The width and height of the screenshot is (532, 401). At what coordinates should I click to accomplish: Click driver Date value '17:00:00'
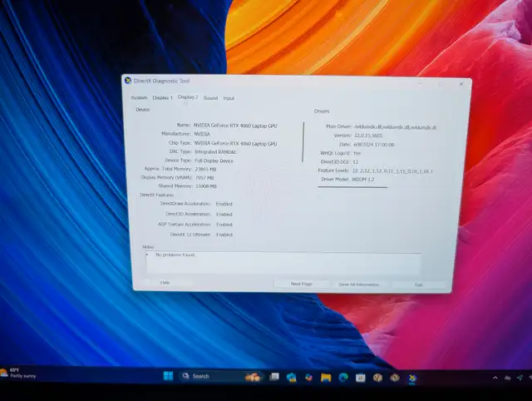tap(374, 144)
